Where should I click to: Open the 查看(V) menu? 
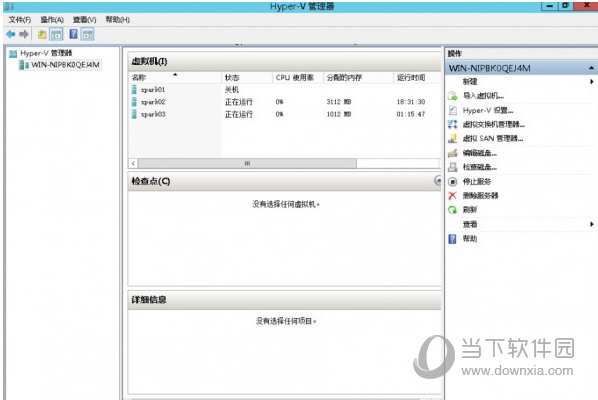click(84, 19)
